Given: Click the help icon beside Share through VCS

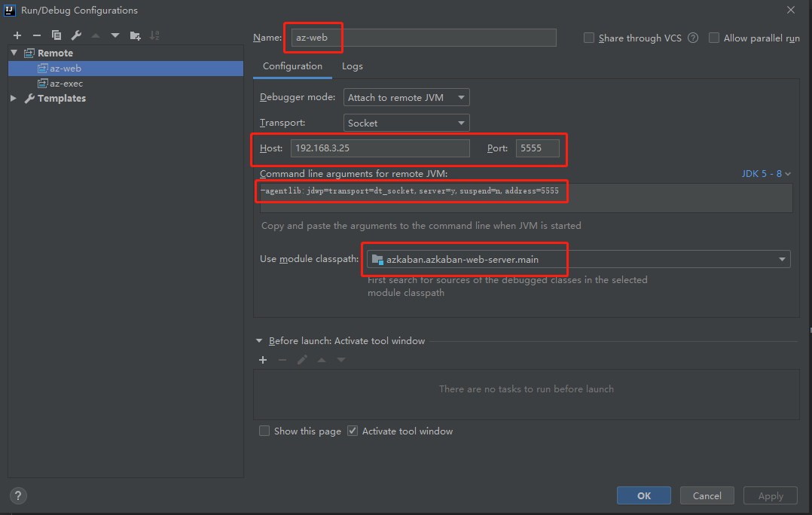Looking at the screenshot, I should 693,38.
